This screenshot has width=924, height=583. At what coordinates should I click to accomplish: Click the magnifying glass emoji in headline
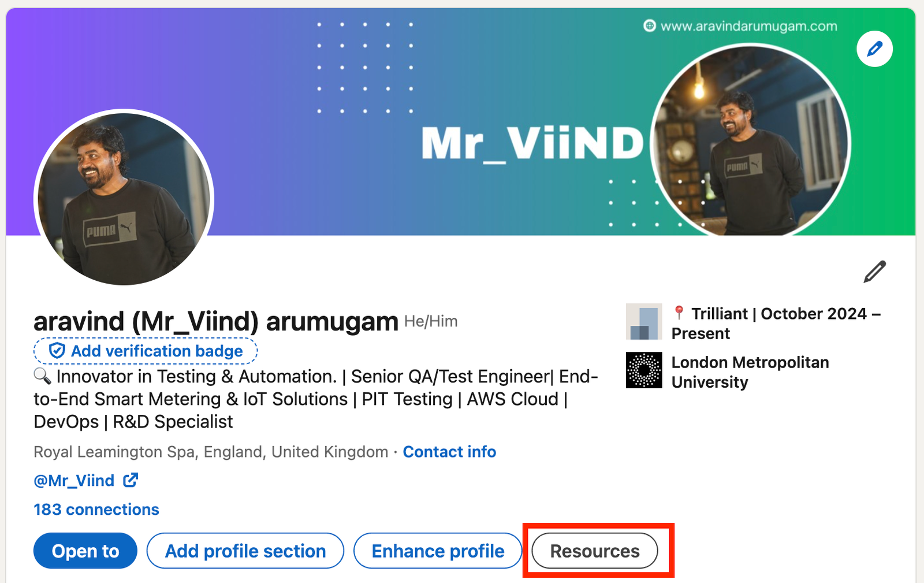[42, 376]
